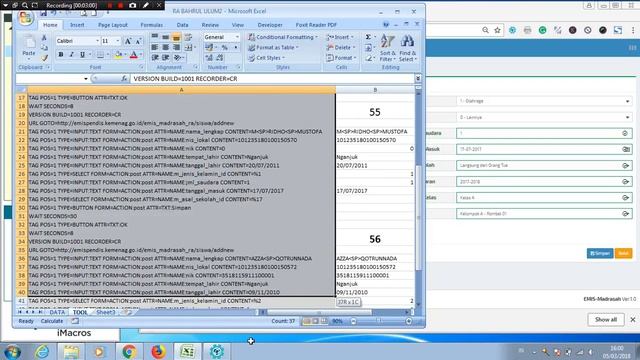Open the Sort & Filter menu

387,48
